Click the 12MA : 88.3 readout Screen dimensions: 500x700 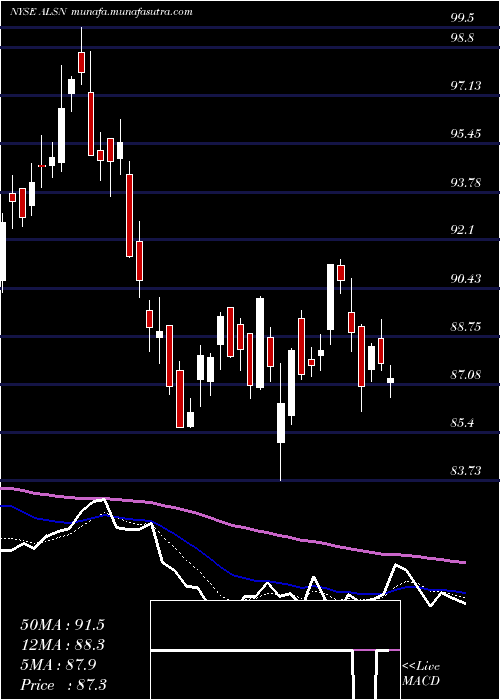pos(62,645)
